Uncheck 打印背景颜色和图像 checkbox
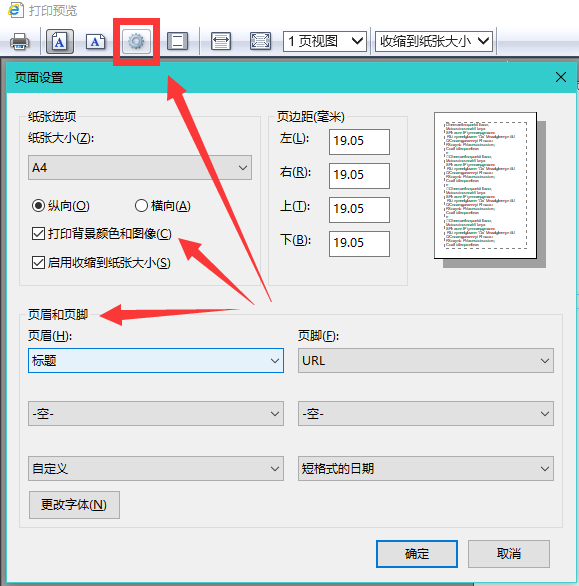579x586 pixels. [x=38, y=234]
